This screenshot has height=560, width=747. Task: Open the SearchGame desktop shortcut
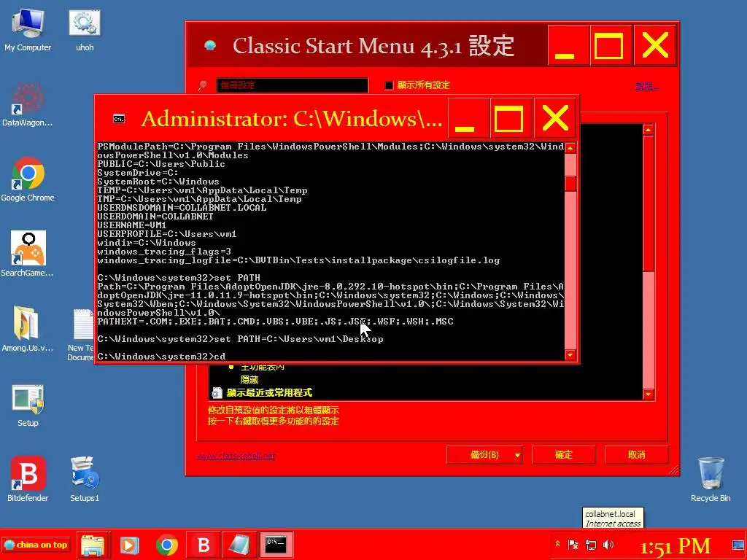(x=27, y=254)
